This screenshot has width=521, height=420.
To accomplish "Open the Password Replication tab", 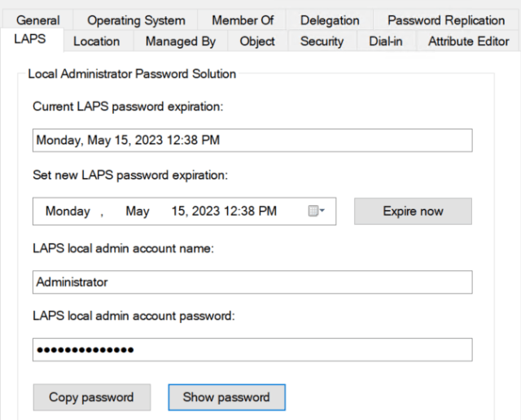I will click(446, 20).
